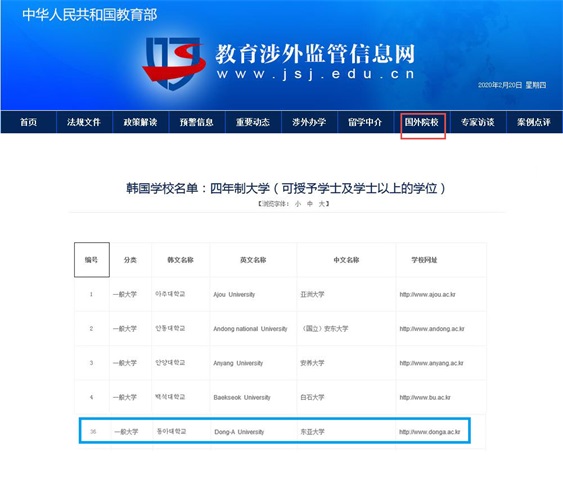Select row number 36 cell
Viewport: 563px width, 487px height.
pyautogui.click(x=93, y=432)
